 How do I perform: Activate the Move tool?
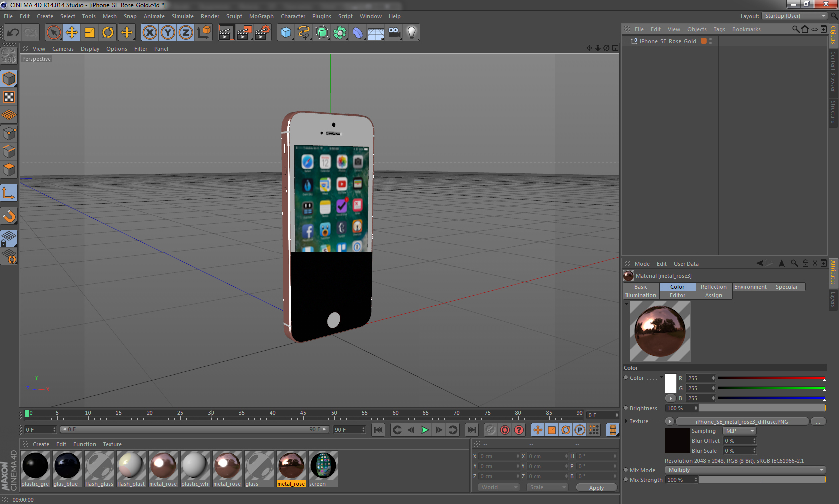tap(72, 33)
